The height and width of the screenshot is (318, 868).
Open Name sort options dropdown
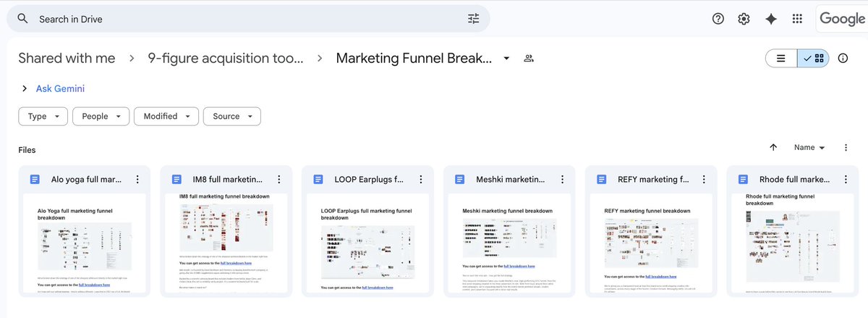(x=809, y=147)
